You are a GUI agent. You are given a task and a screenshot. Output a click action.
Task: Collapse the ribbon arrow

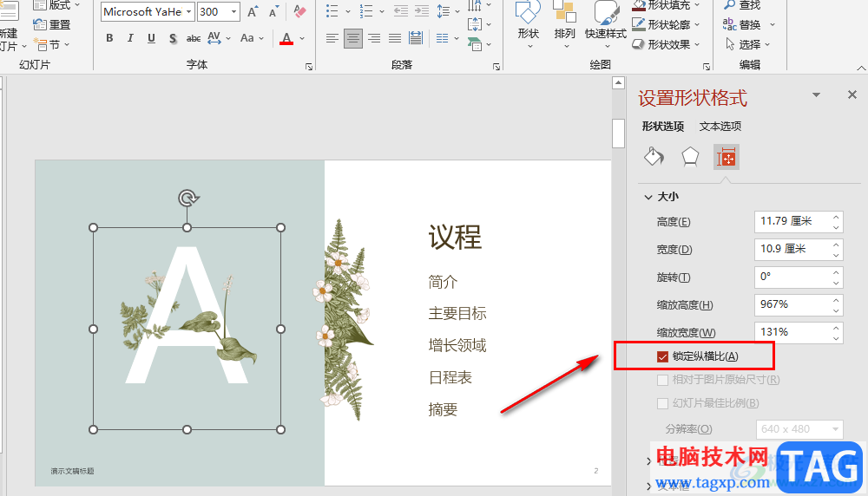pos(861,68)
